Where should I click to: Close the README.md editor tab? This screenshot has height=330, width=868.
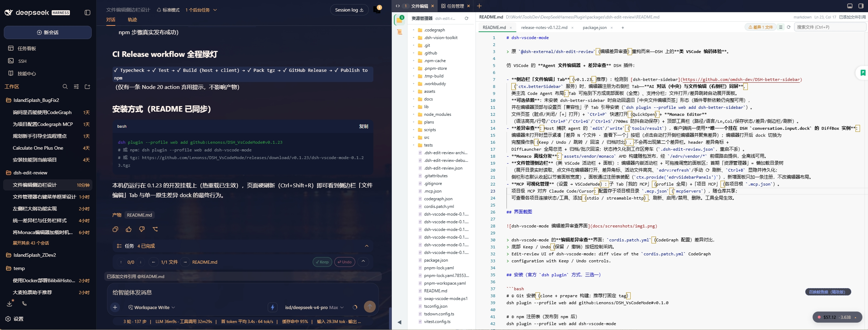click(511, 28)
